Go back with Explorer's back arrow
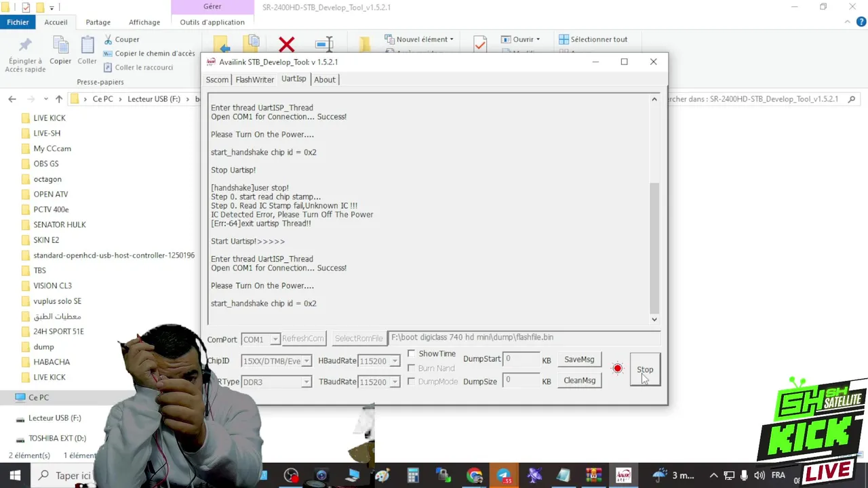 pos(12,99)
